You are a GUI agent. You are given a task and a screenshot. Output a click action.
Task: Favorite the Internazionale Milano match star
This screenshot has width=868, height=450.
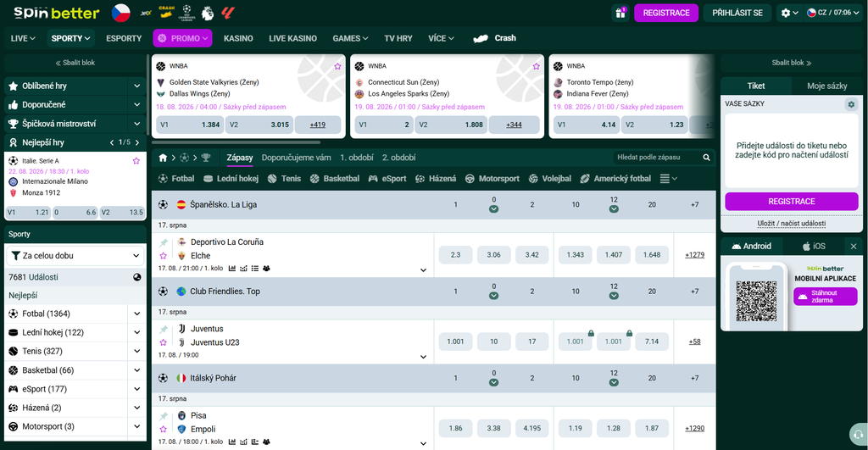[136, 161]
